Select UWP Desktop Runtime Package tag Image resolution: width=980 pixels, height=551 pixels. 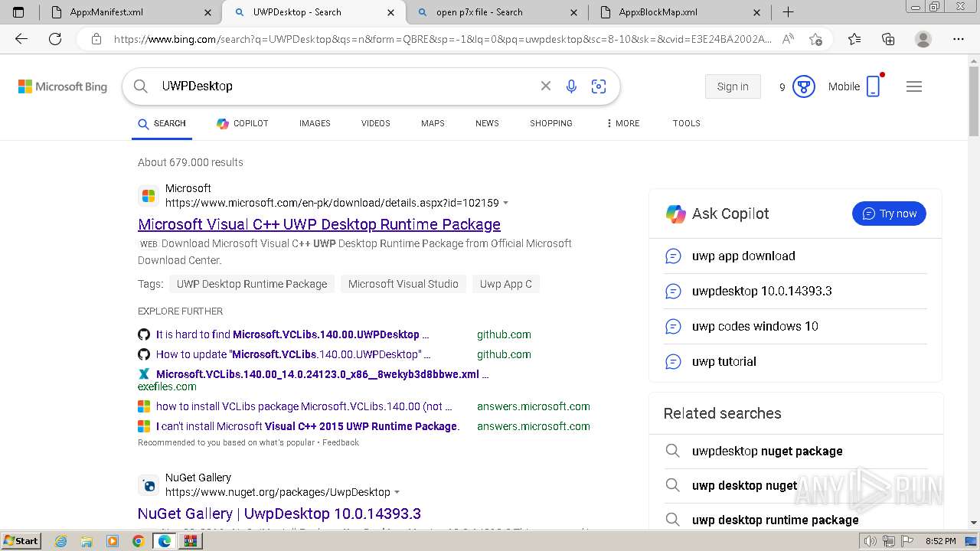coord(252,284)
